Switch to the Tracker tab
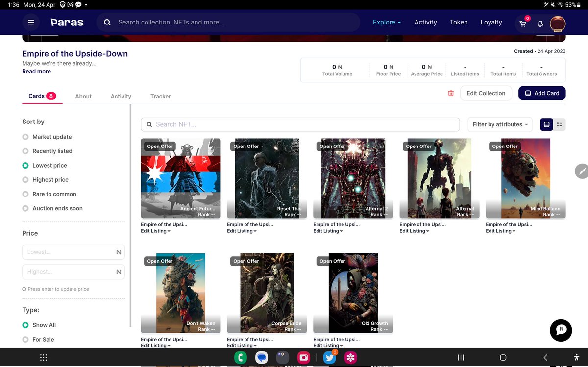This screenshot has width=588, height=367. click(x=161, y=97)
